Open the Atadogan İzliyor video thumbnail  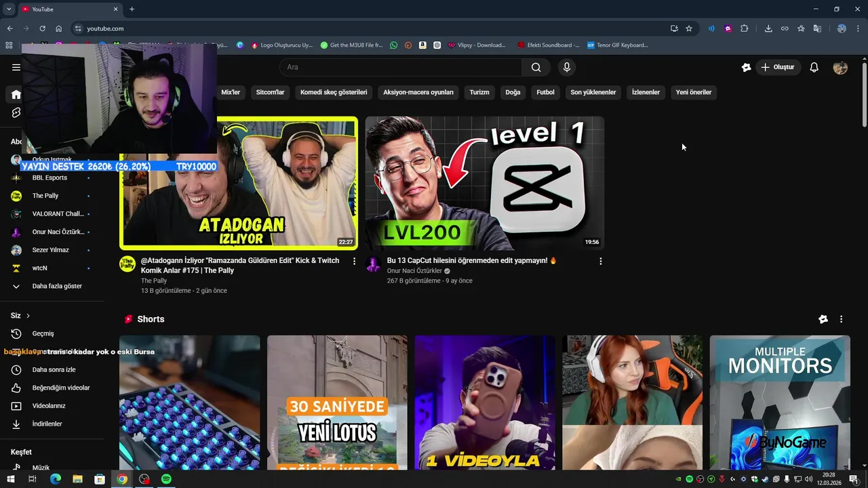pyautogui.click(x=239, y=183)
